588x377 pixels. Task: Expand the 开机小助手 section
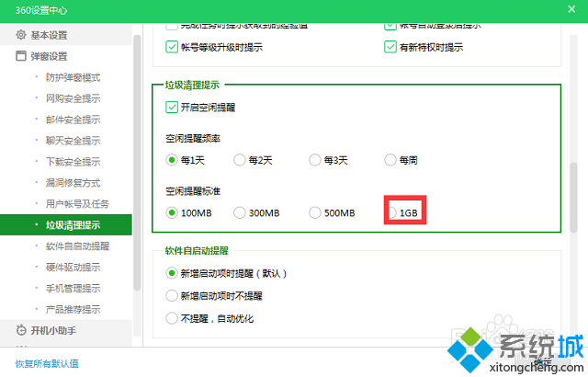pyautogui.click(x=55, y=330)
